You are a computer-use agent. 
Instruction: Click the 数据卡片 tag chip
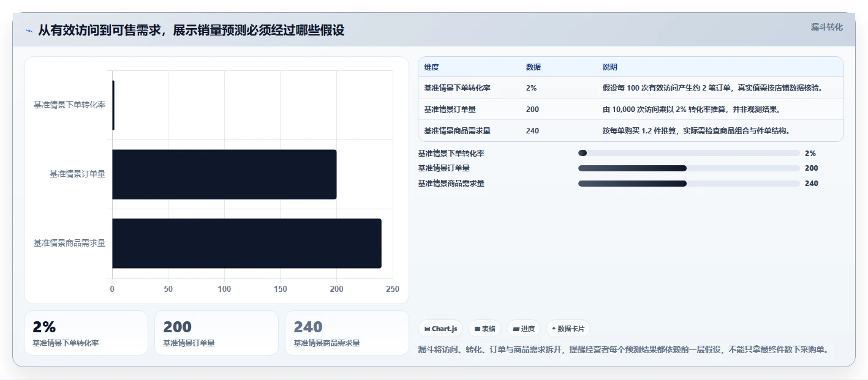(x=568, y=329)
